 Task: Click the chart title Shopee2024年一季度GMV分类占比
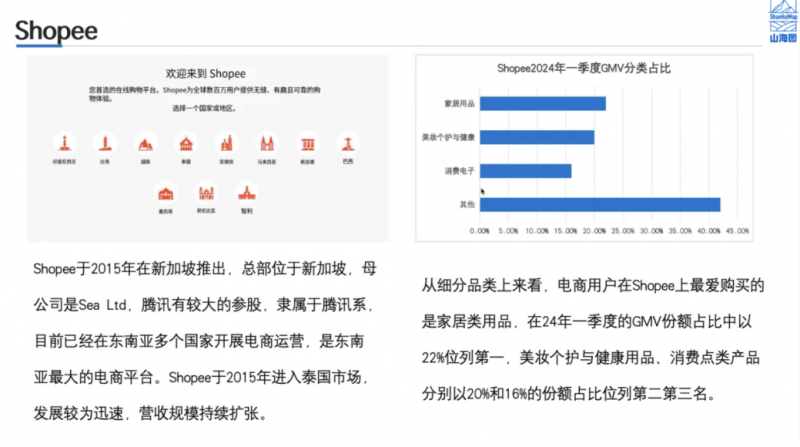point(584,68)
